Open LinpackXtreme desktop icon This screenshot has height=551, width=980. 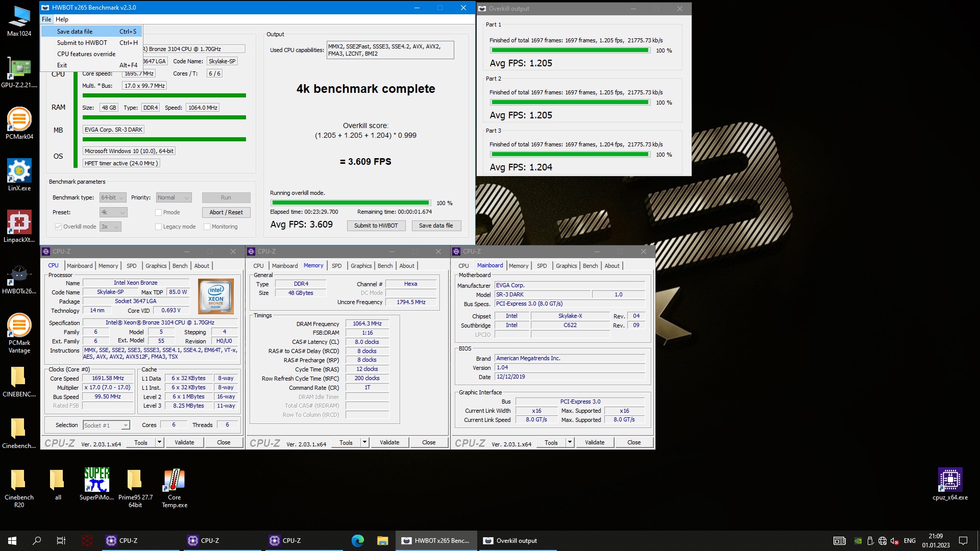click(x=19, y=227)
